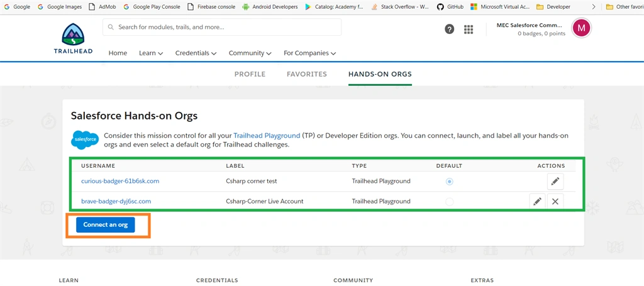Select curious-badger as default org

coord(449,182)
